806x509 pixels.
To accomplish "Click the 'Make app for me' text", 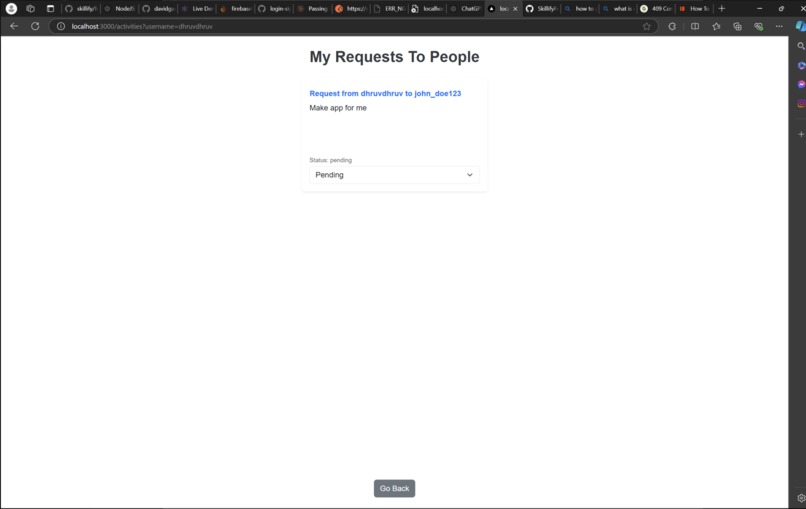I will pyautogui.click(x=338, y=108).
